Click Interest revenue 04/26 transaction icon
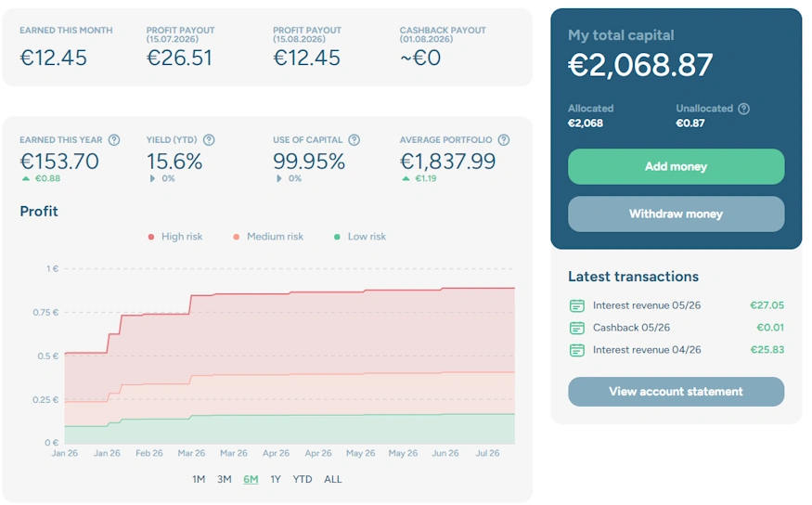 pyautogui.click(x=577, y=350)
